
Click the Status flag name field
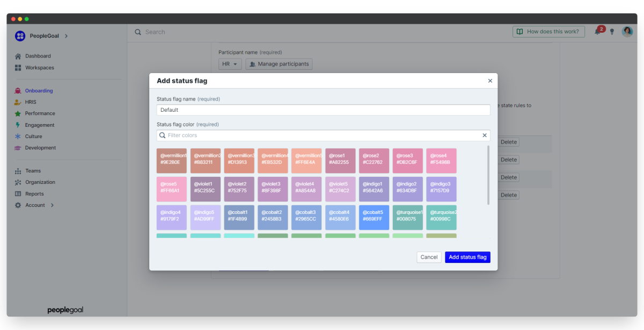coord(324,110)
